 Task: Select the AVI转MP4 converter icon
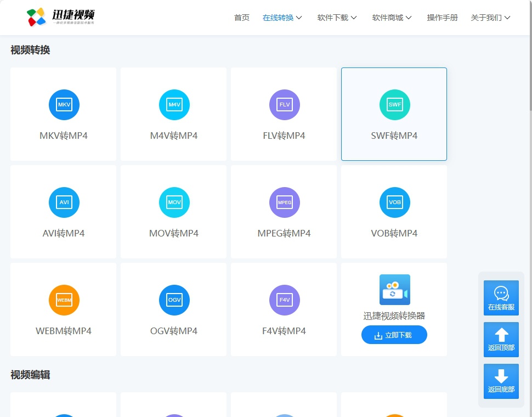64,202
